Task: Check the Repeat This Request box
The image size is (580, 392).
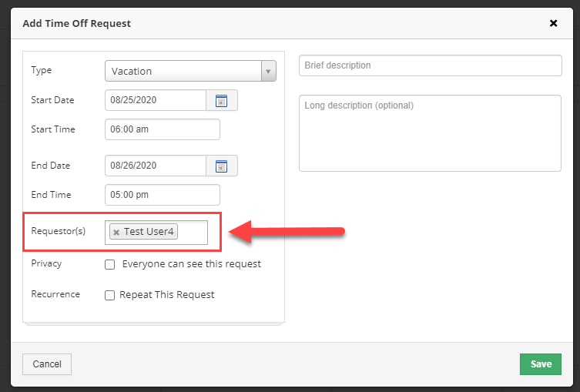Action: 109,295
